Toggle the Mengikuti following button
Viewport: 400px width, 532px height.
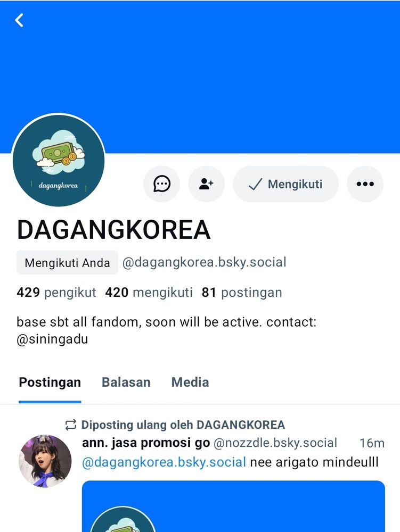(285, 184)
